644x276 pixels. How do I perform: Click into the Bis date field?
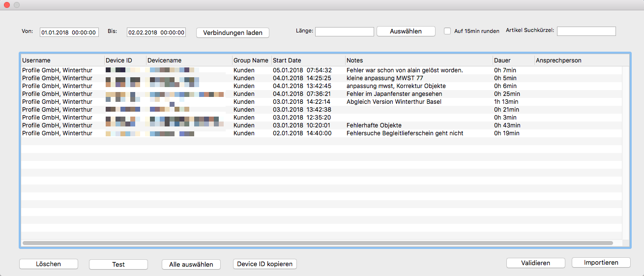(x=156, y=32)
